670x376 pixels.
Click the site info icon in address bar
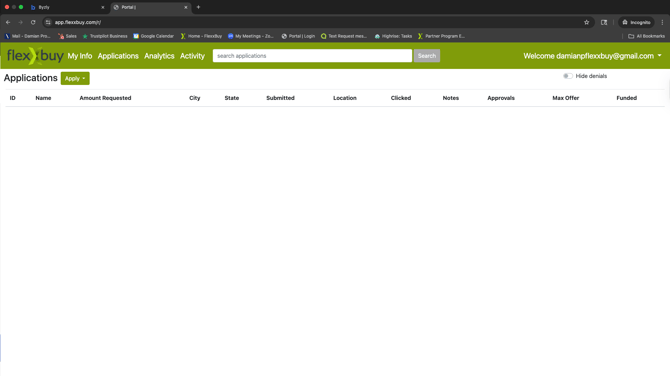[48, 22]
